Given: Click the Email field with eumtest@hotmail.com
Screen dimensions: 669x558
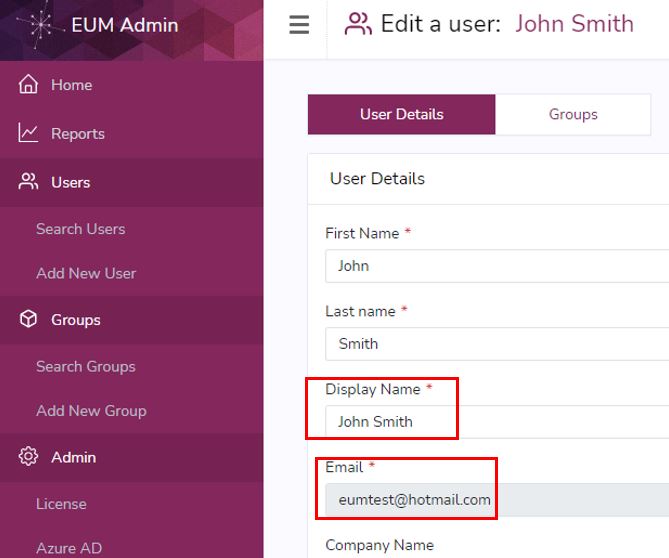Looking at the screenshot, I should click(x=497, y=500).
